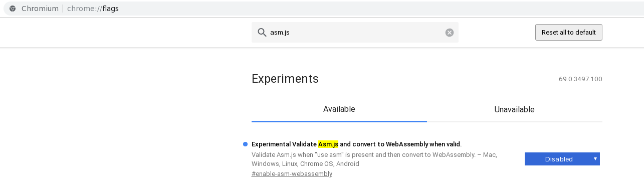Click Reset all to default button
The width and height of the screenshot is (644, 186).
tap(568, 32)
